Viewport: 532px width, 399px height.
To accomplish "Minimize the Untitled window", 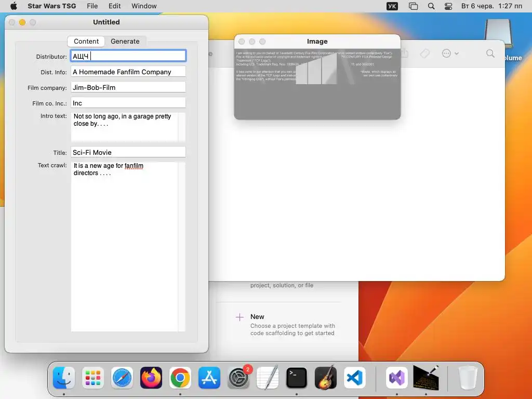I will [22, 22].
